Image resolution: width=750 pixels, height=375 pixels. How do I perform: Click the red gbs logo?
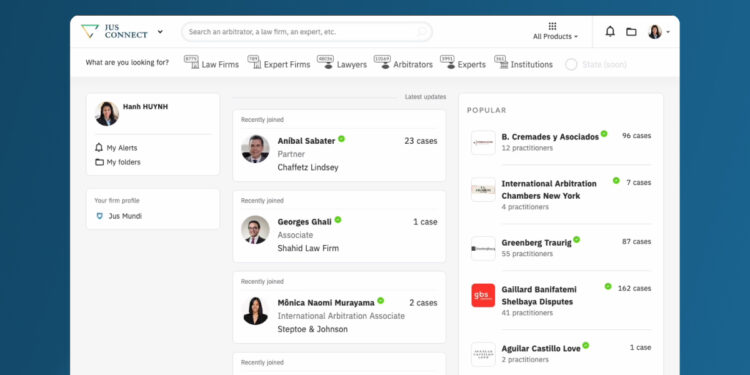(483, 295)
